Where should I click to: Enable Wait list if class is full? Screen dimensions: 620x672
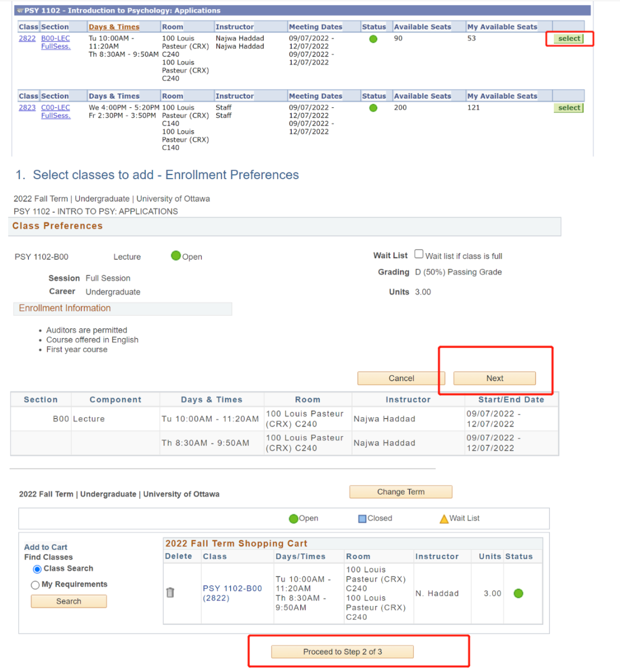point(419,254)
